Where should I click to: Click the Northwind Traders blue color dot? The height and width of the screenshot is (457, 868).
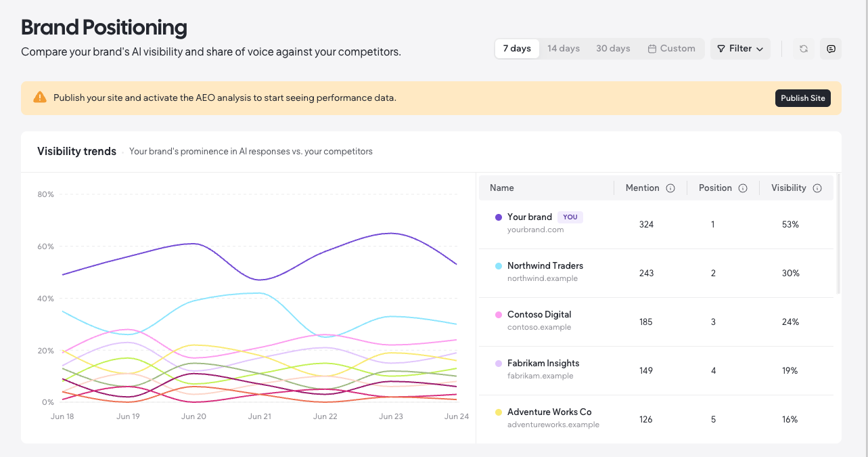tap(499, 266)
